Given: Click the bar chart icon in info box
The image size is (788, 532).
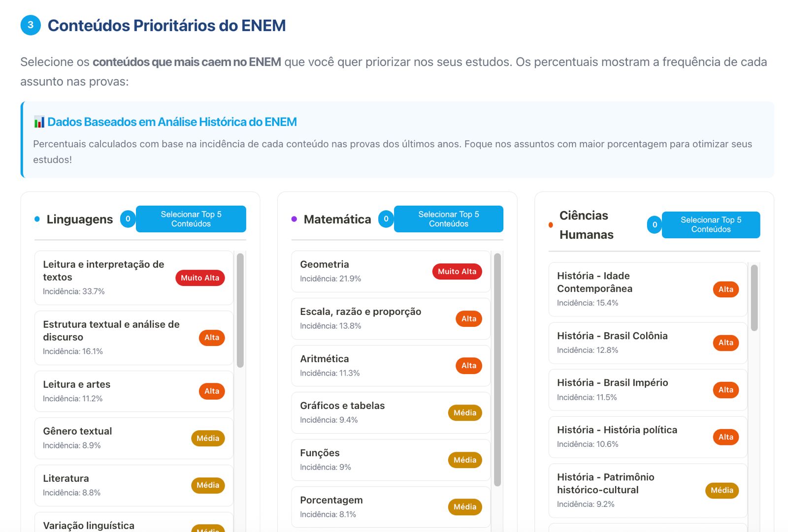Looking at the screenshot, I should tap(39, 122).
